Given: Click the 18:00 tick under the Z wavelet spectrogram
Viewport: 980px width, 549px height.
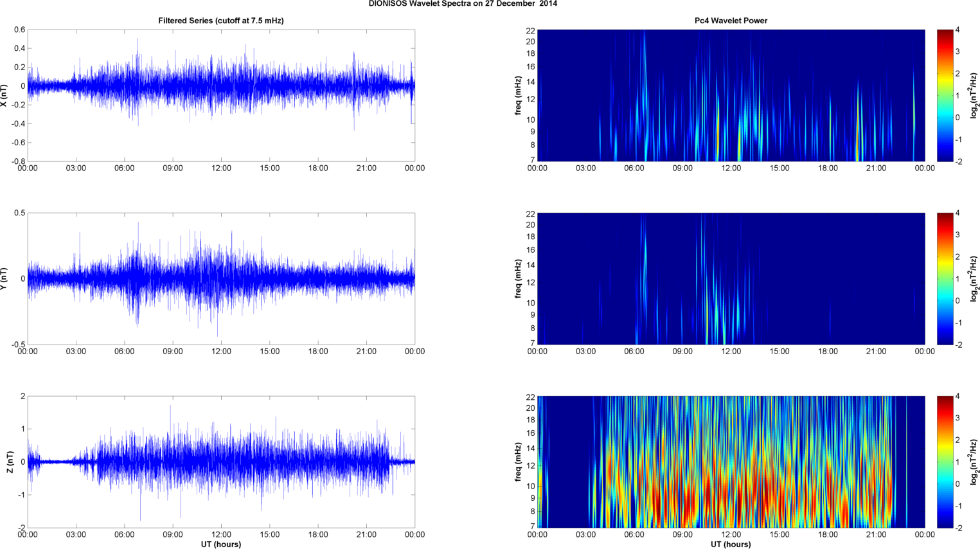Looking at the screenshot, I should [828, 534].
